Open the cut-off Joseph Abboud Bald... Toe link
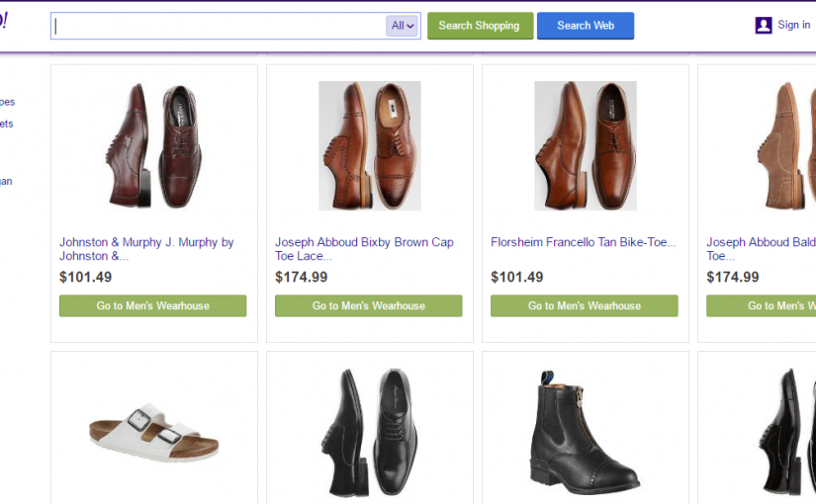 761,249
